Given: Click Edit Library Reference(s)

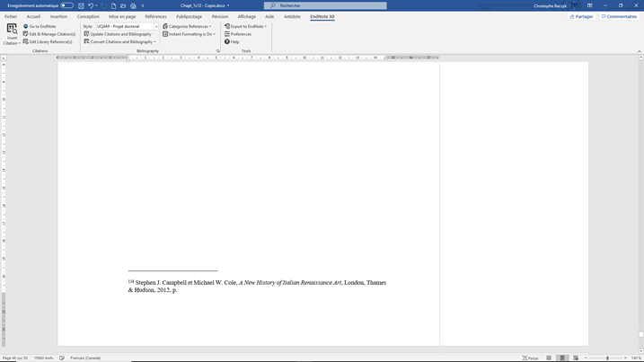Looking at the screenshot, I should pyautogui.click(x=48, y=42).
